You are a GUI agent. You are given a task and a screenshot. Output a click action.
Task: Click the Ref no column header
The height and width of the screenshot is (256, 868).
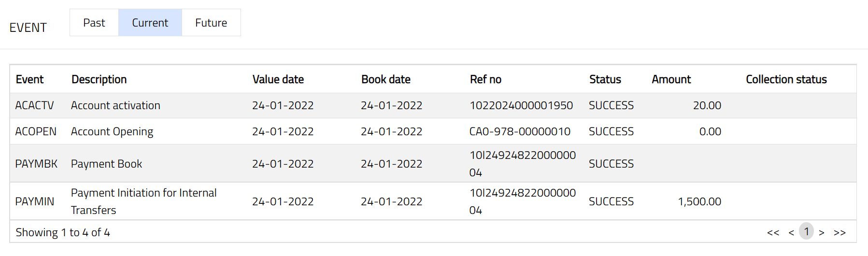485,79
